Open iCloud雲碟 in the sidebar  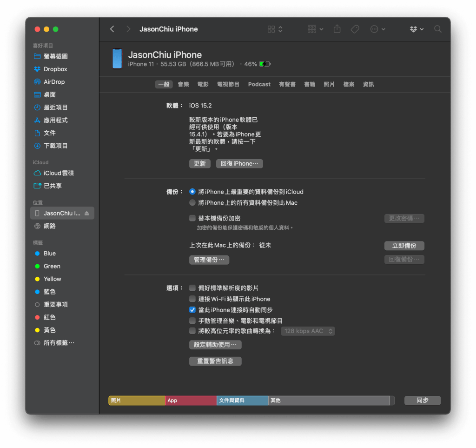click(x=59, y=173)
